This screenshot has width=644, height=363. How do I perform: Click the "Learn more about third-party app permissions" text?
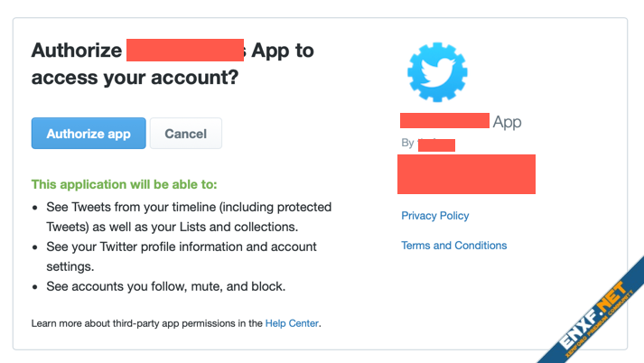(x=146, y=322)
